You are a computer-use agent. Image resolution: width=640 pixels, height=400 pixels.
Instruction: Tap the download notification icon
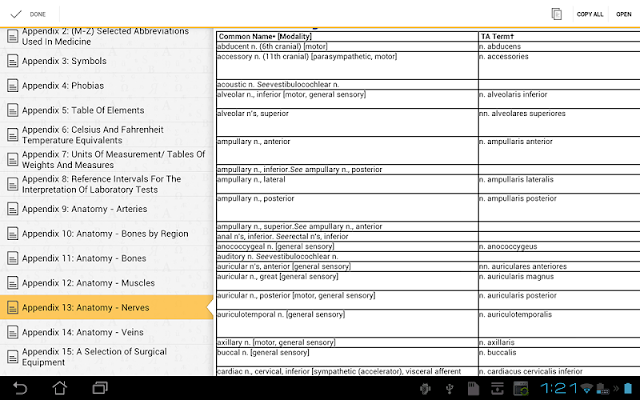(497, 389)
